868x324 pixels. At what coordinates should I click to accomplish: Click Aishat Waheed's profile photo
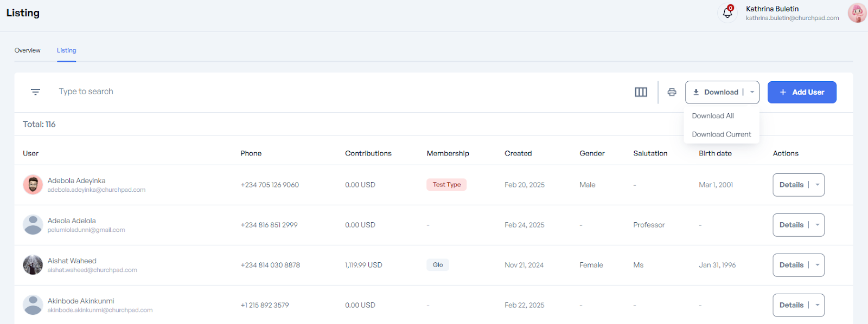[x=33, y=265]
